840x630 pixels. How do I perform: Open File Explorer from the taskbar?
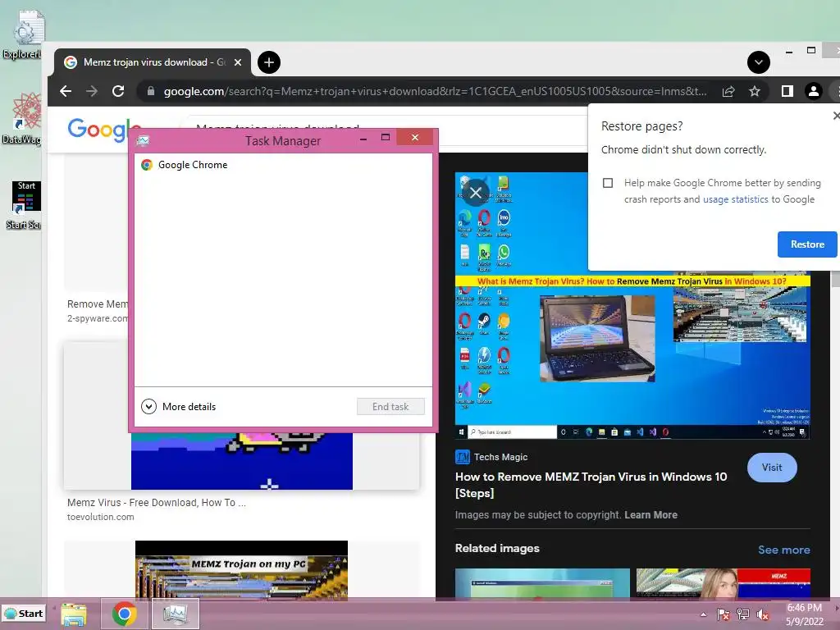[74, 614]
